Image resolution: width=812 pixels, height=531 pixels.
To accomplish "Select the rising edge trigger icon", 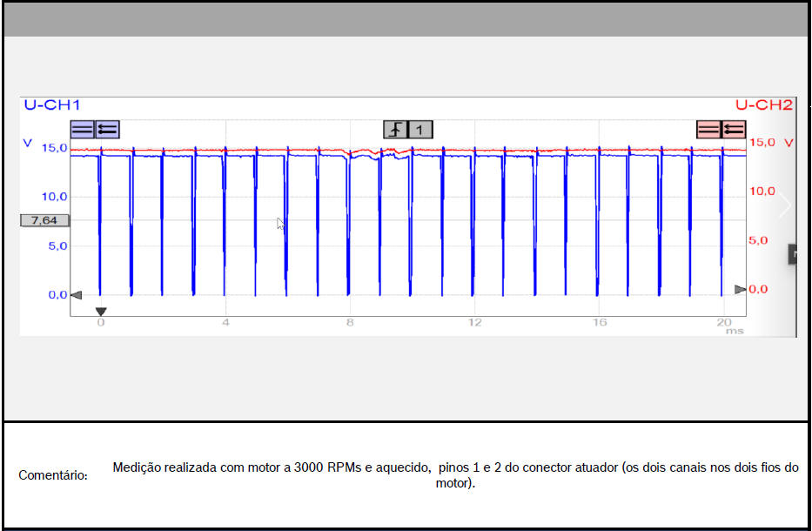I will pos(396,130).
